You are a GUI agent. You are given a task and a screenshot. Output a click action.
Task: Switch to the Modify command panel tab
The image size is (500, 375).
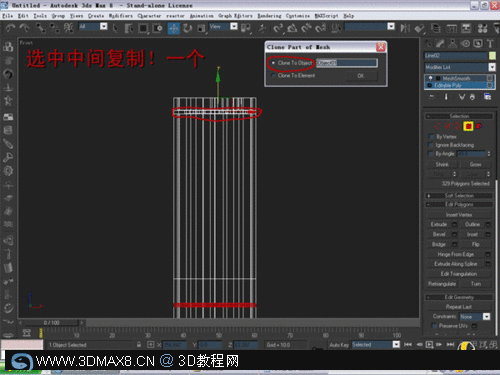[440, 43]
